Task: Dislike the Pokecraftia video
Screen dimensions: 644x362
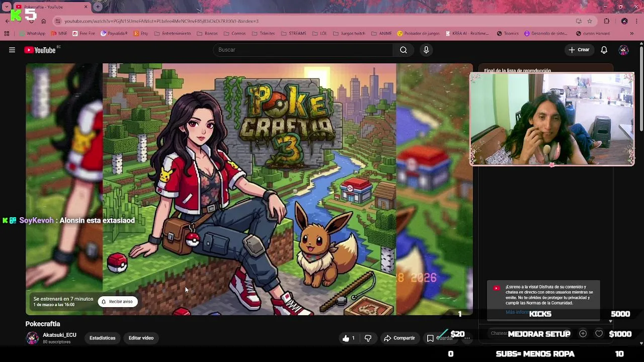Action: (x=368, y=338)
